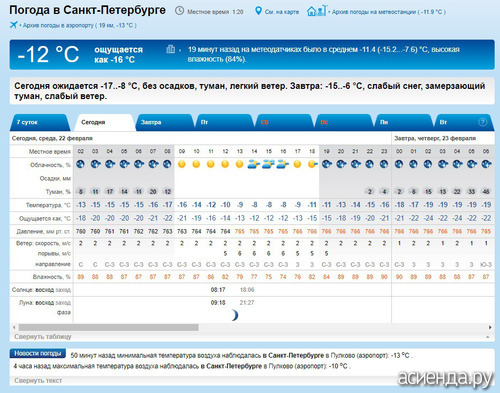Screen dimensions: 500x393
Task: Click the moon phase crescent icon
Action: coord(235,315)
